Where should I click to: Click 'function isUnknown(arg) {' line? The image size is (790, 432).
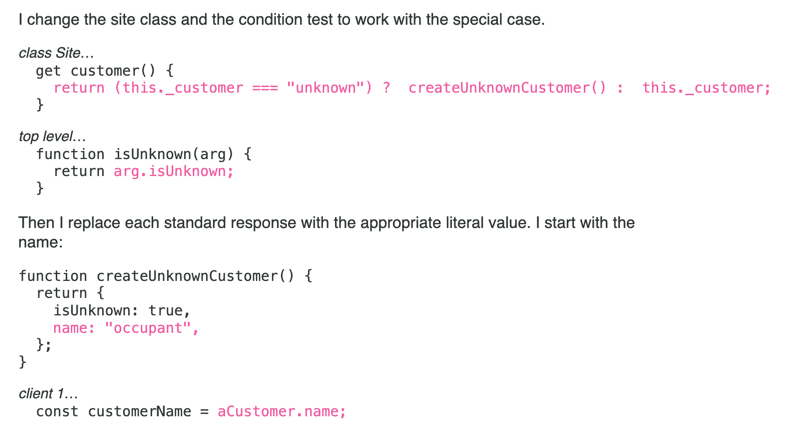point(144,154)
